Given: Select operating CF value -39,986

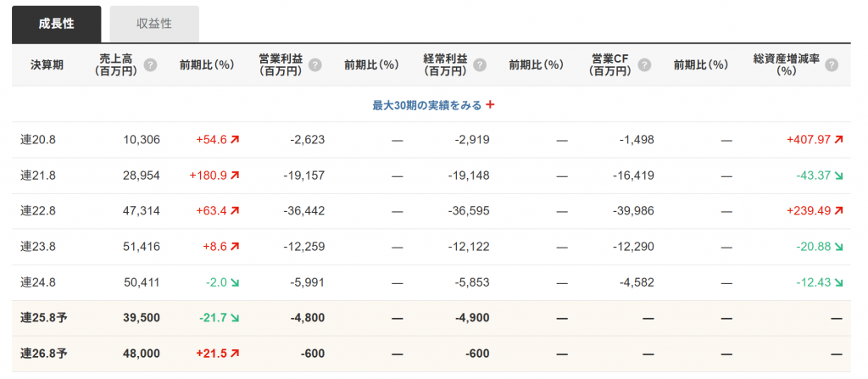Looking at the screenshot, I should (x=633, y=211).
